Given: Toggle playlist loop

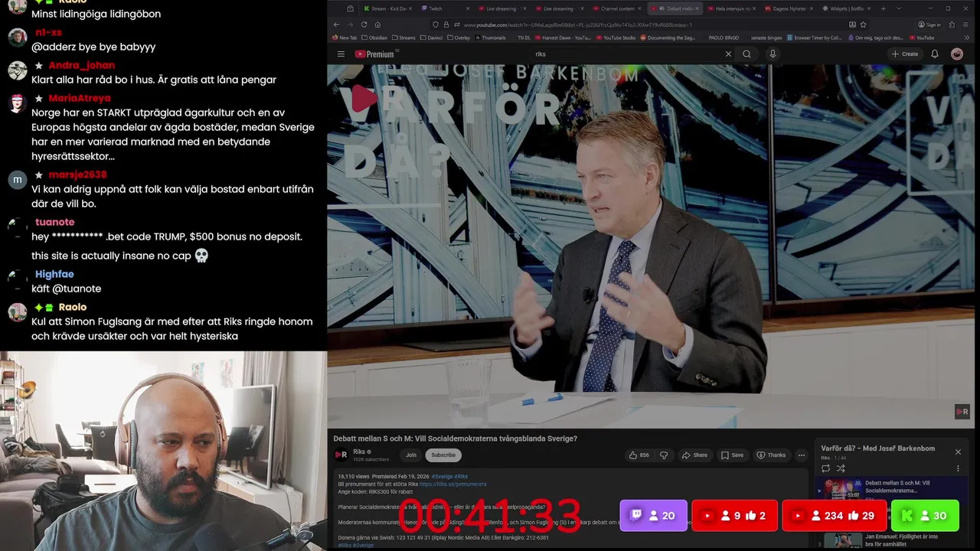Looking at the screenshot, I should click(x=825, y=468).
